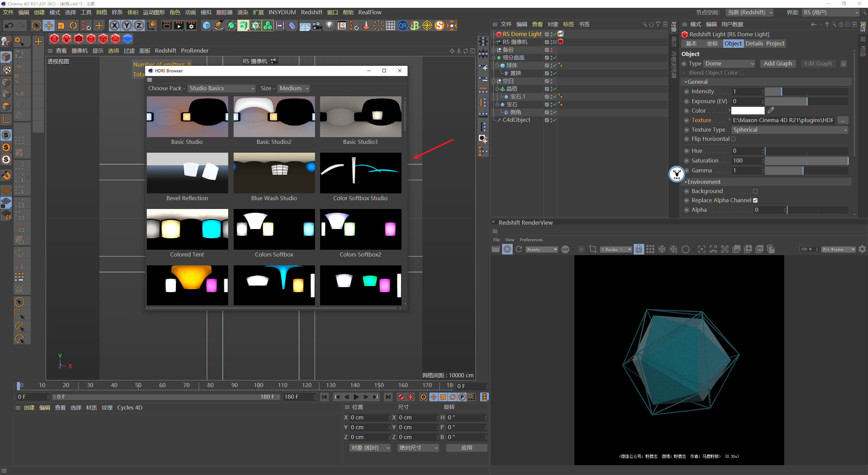Uncheck Replace Alpha Channel option

(x=755, y=201)
